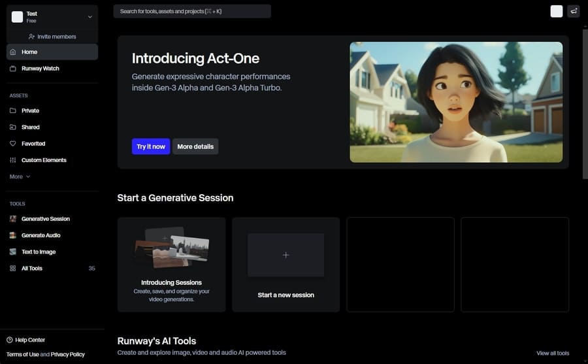Open the Shared assets item
The width and height of the screenshot is (588, 364).
tap(52, 127)
